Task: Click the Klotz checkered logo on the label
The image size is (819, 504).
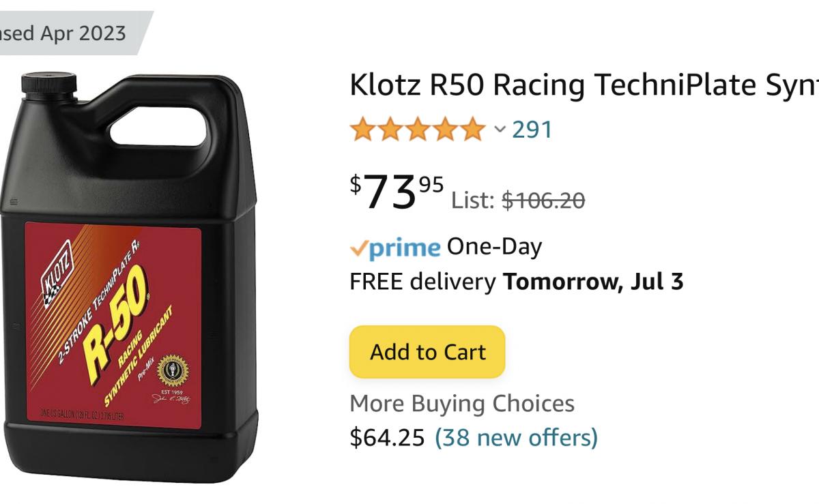Action: click(x=56, y=272)
